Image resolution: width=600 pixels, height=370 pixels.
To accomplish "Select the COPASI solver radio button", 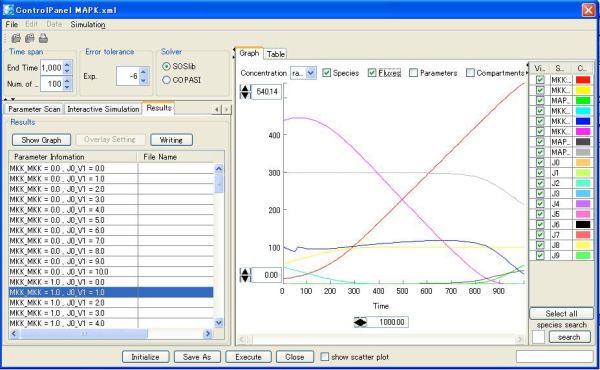I will click(166, 80).
